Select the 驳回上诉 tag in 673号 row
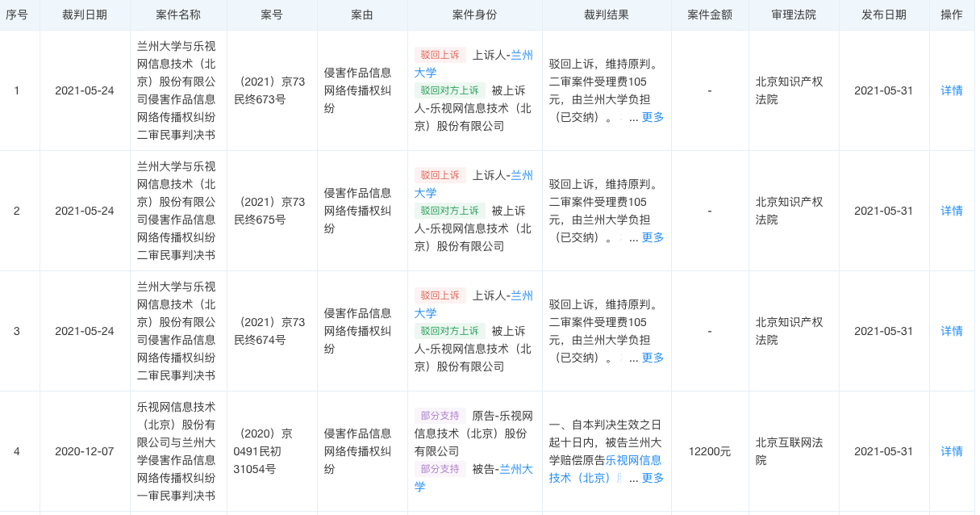Screen dimensions: 980x515 pos(440,55)
